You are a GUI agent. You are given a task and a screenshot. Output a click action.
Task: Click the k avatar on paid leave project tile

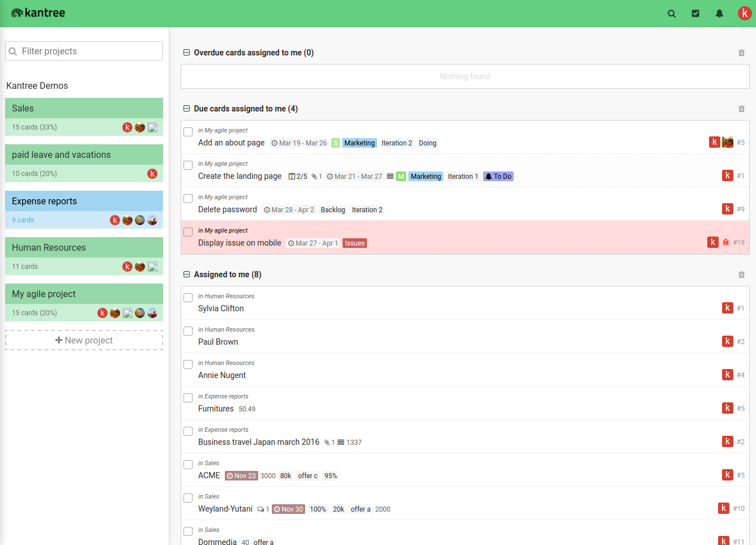[x=152, y=174]
